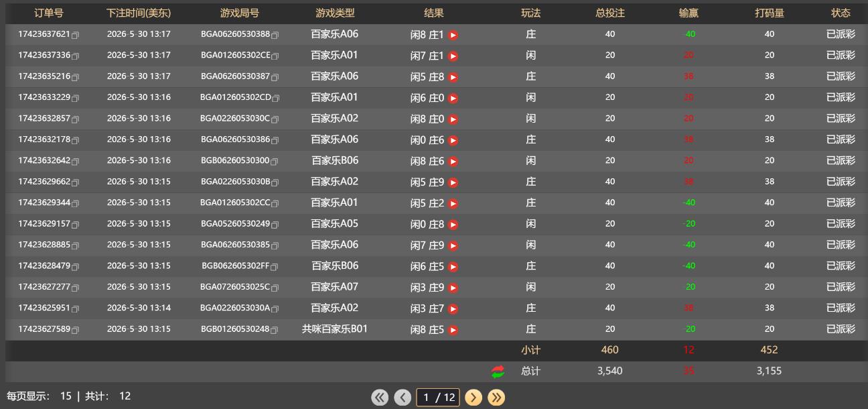Go to the next page

tap(474, 398)
